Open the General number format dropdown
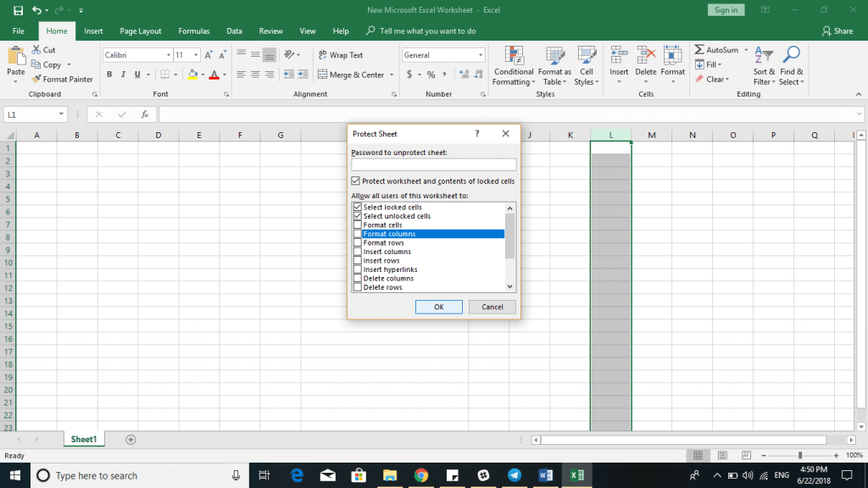The image size is (868, 488). pyautogui.click(x=481, y=53)
